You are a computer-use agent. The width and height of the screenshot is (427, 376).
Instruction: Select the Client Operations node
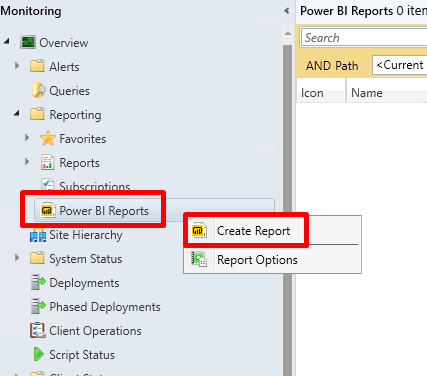95,331
